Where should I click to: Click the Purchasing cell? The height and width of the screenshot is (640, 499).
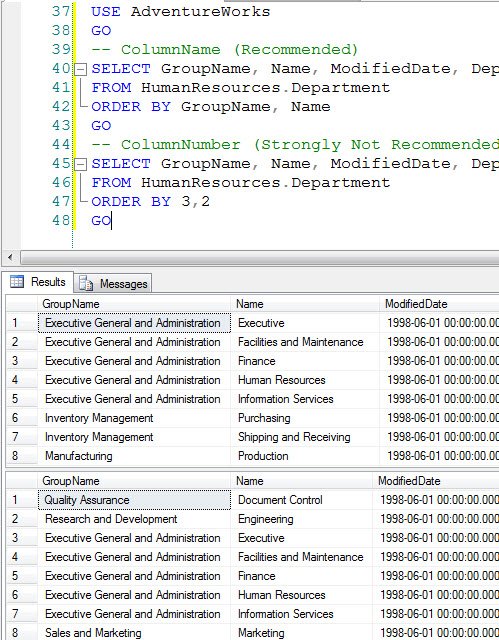click(x=305, y=418)
